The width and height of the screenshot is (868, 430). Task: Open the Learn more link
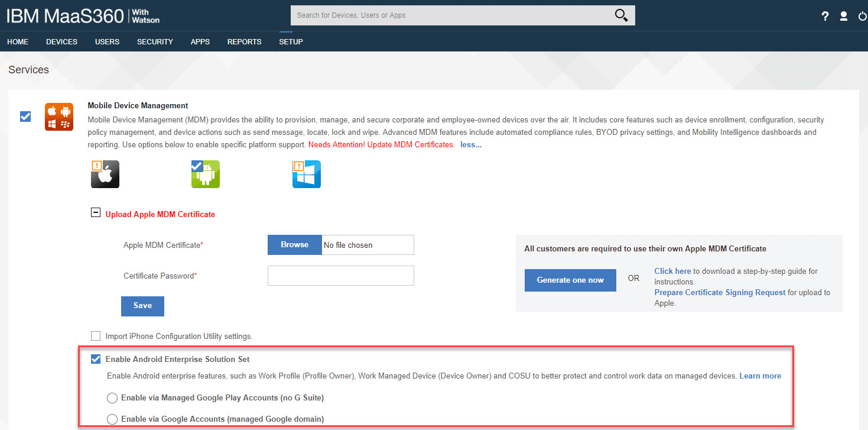click(x=760, y=376)
